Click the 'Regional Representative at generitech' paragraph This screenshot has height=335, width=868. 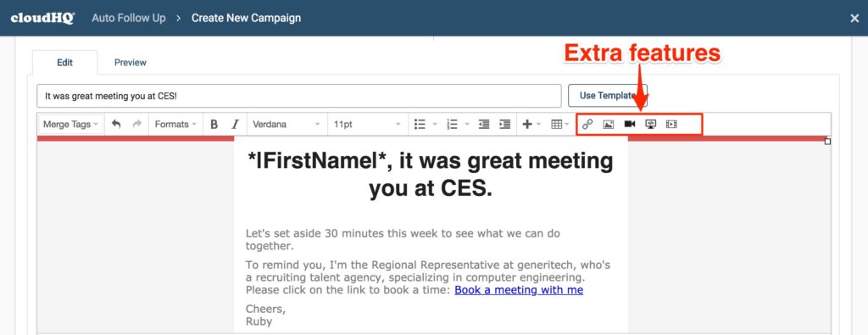click(x=428, y=277)
